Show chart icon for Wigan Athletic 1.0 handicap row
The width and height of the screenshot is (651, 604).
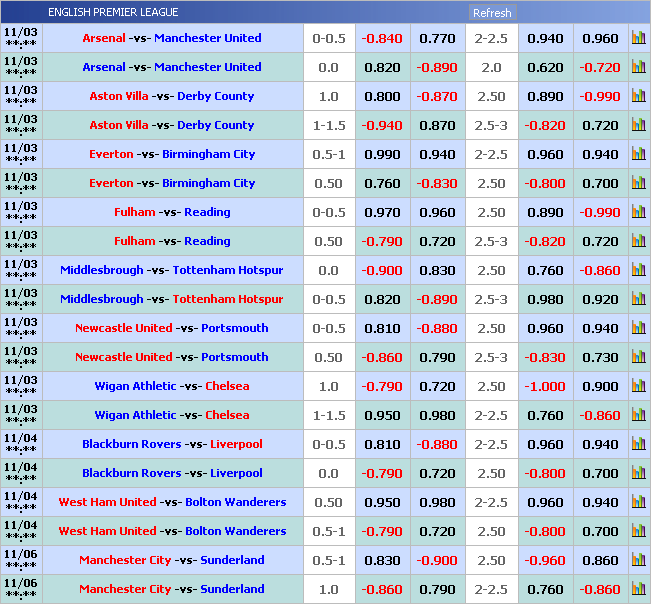click(638, 387)
